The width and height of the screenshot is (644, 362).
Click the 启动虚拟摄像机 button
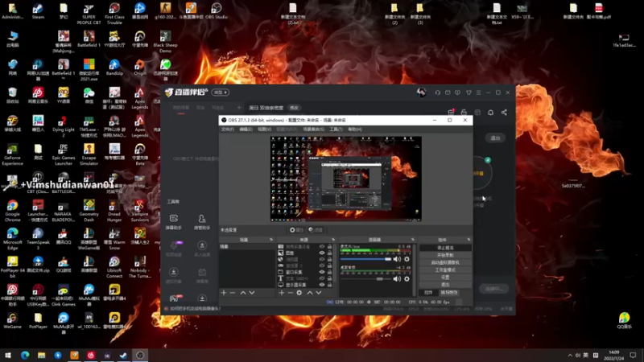click(445, 262)
